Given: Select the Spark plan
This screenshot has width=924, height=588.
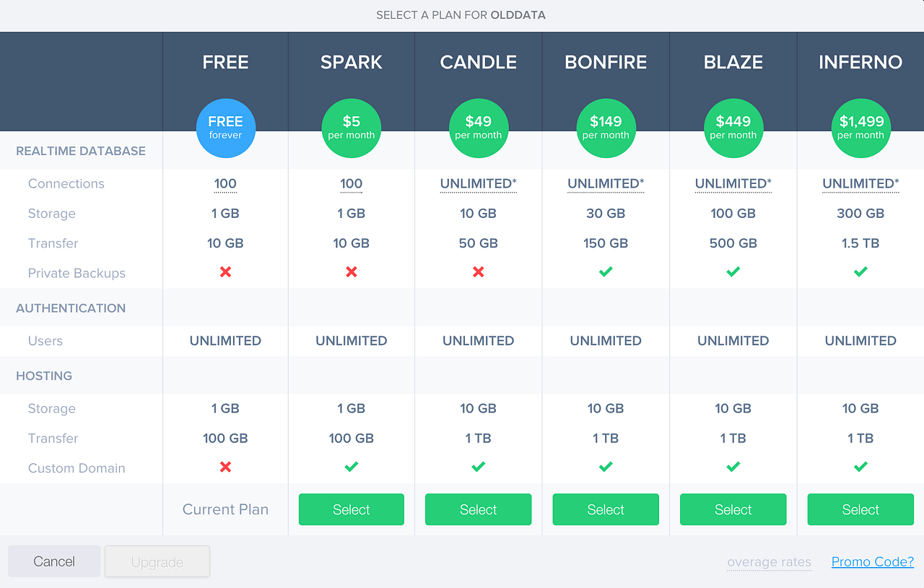Looking at the screenshot, I should [351, 509].
